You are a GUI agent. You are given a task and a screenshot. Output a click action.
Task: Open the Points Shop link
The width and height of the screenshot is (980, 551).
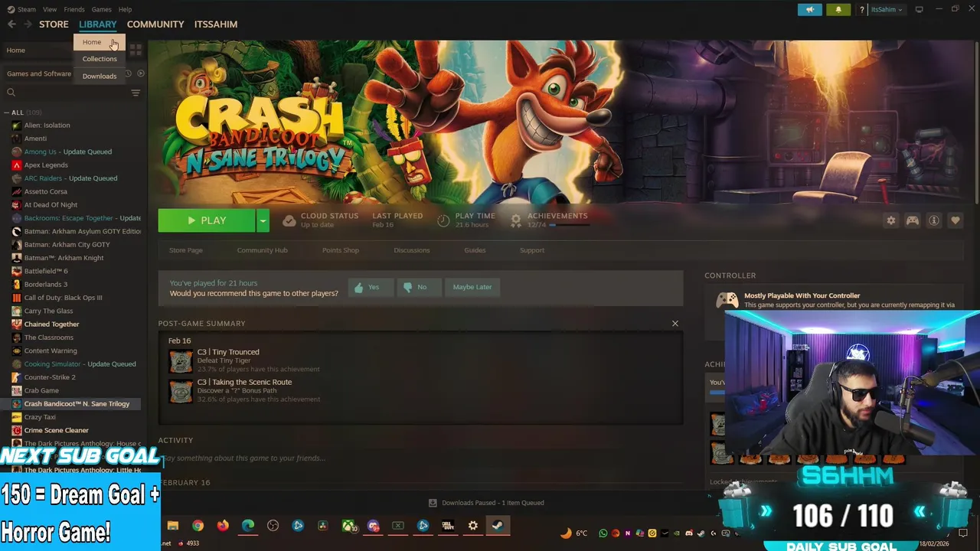(x=340, y=250)
